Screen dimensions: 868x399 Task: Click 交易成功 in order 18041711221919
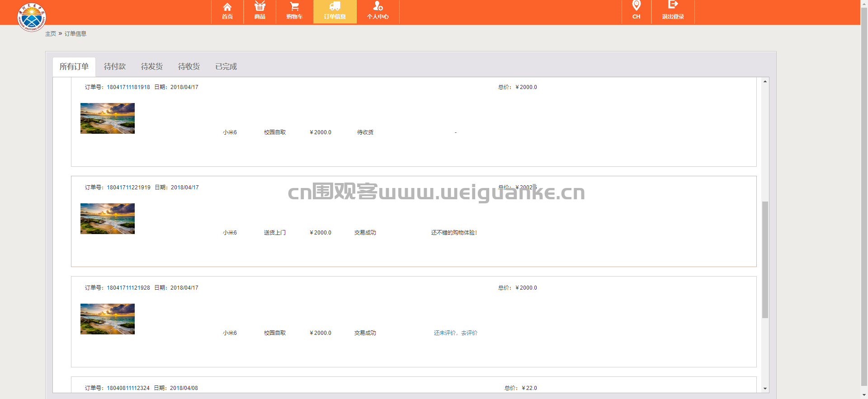point(365,233)
